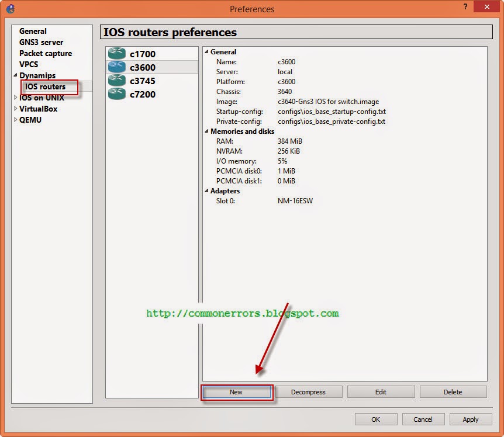Click the configs\ios_base_startup-config.txt value
Viewport: 504px width, 437px height.
(x=332, y=112)
